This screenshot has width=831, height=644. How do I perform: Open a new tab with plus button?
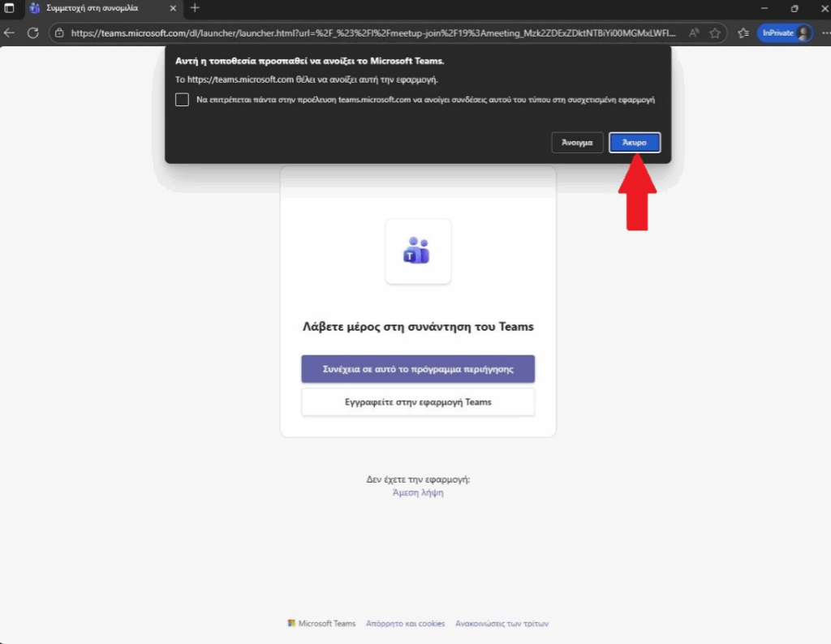tap(195, 8)
